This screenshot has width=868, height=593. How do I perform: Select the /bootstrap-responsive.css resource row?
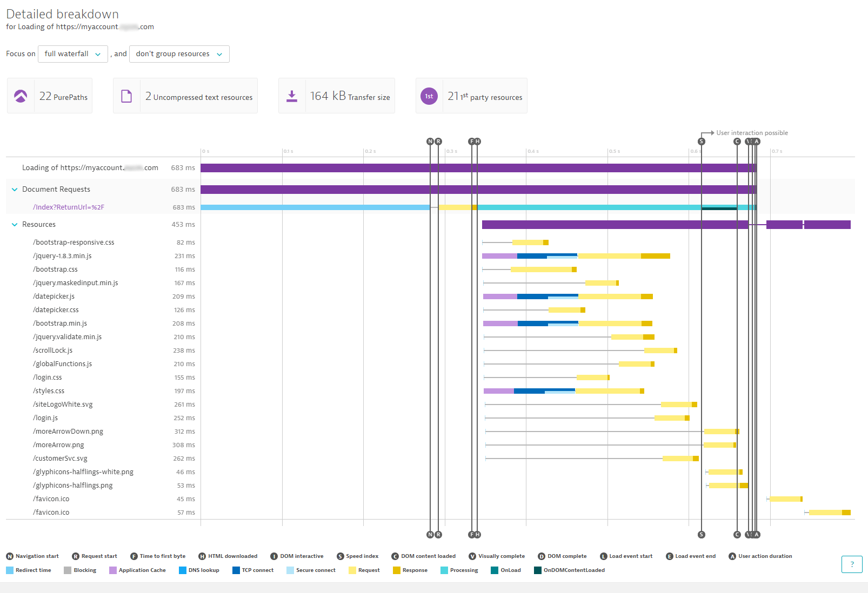tap(74, 242)
